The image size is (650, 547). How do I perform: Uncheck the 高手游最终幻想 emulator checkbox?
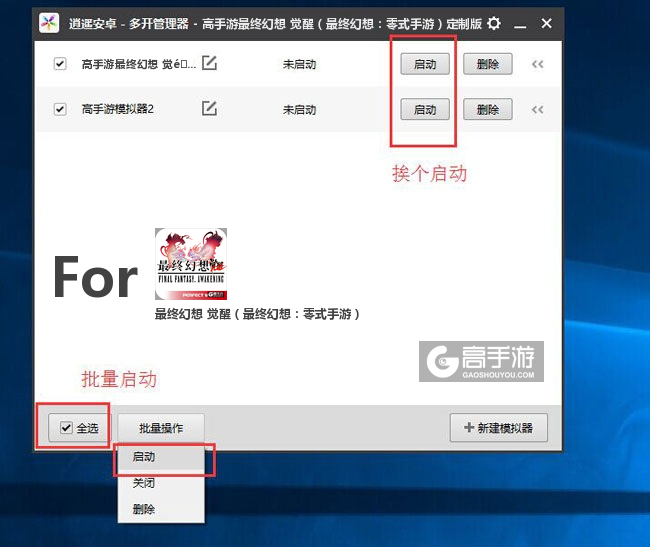60,64
